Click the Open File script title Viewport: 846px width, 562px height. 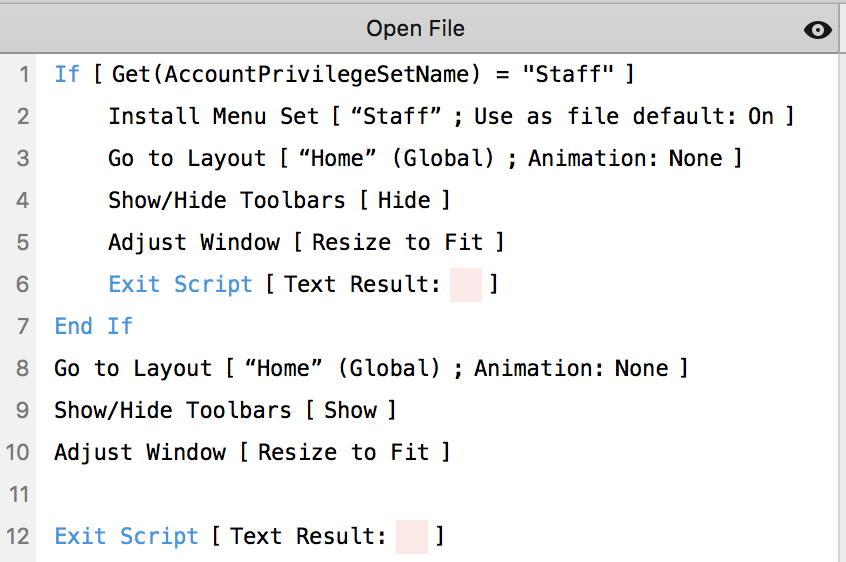point(415,29)
